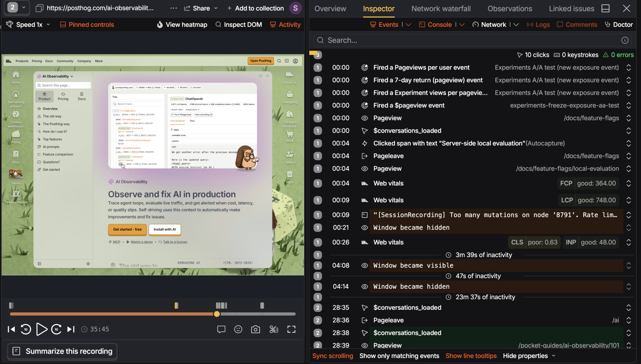This screenshot has width=641, height=364.
Task: Toggle the Activity view
Action: point(285,24)
